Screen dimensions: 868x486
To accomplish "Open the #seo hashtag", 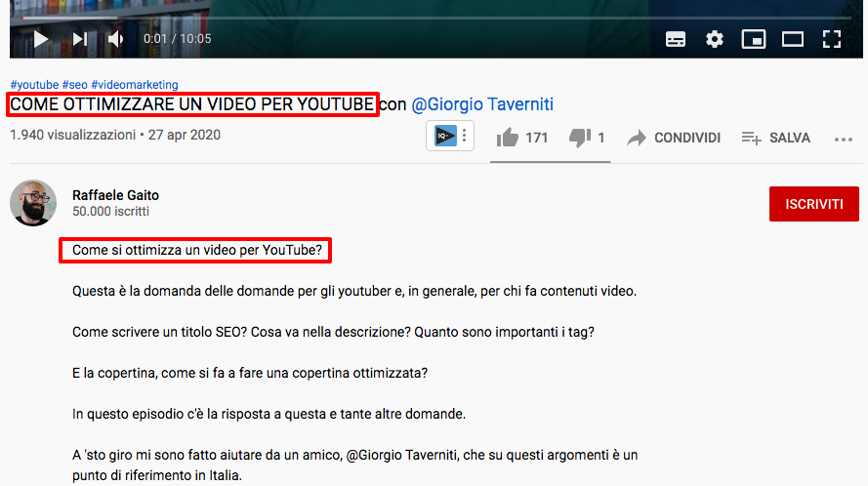I will tap(75, 85).
